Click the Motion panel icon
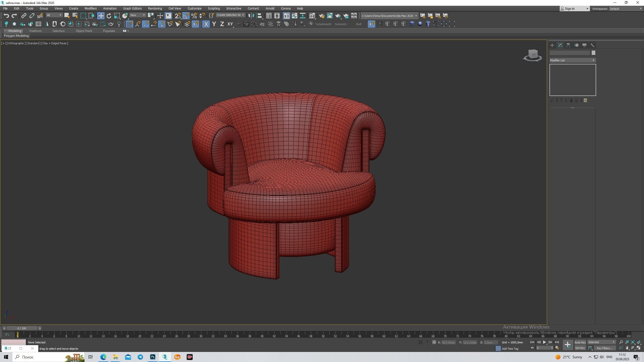The height and width of the screenshot is (362, 644). click(576, 45)
